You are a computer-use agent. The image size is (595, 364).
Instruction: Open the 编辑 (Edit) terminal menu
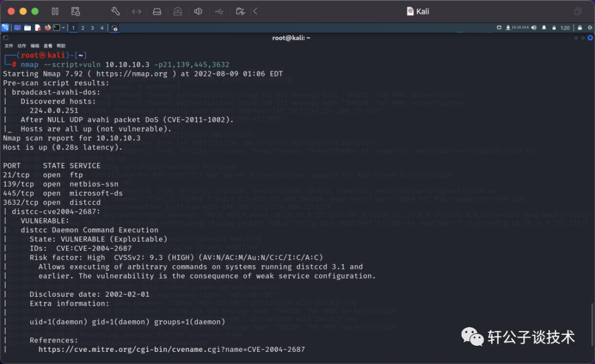tap(35, 46)
